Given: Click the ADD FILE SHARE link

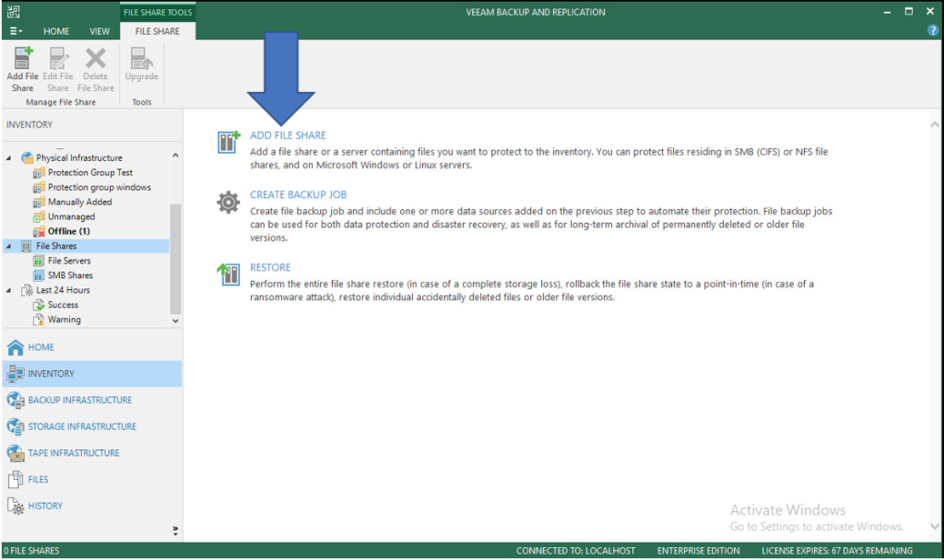Looking at the screenshot, I should coord(288,135).
